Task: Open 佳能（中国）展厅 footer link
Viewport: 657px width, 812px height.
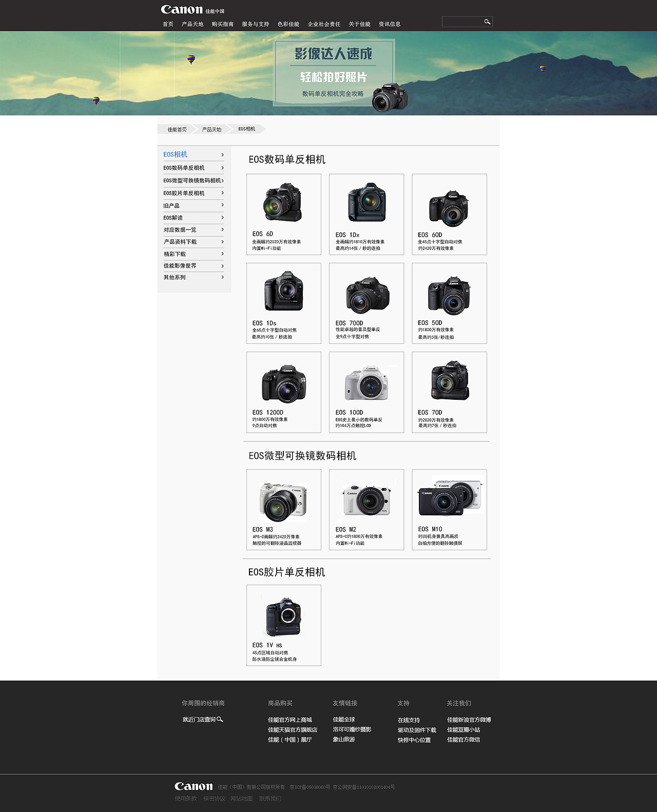Action: pyautogui.click(x=290, y=740)
